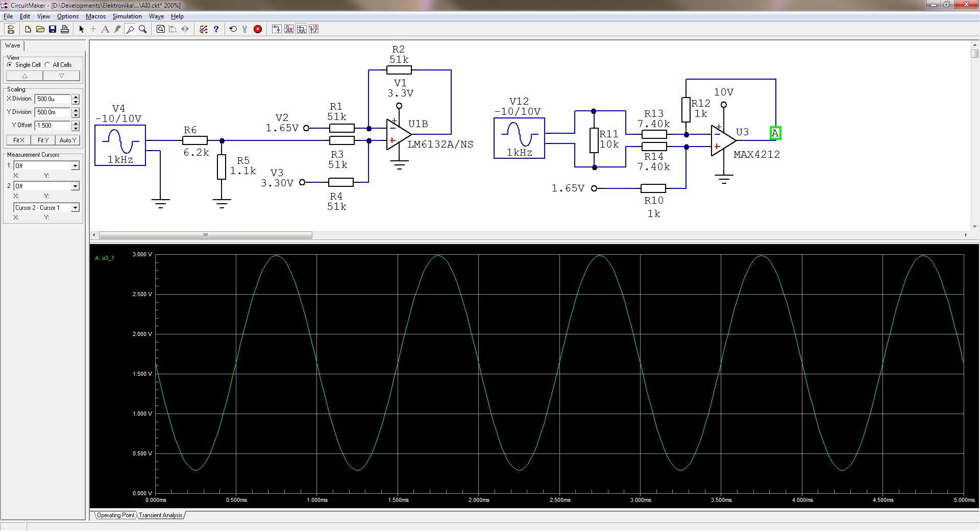Open the Wave menu
Screen dimensions: 980x531
pyautogui.click(x=156, y=16)
